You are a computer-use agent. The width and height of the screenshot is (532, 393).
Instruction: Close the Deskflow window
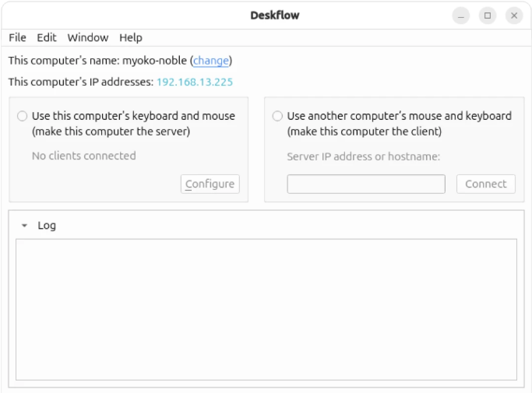tap(514, 16)
